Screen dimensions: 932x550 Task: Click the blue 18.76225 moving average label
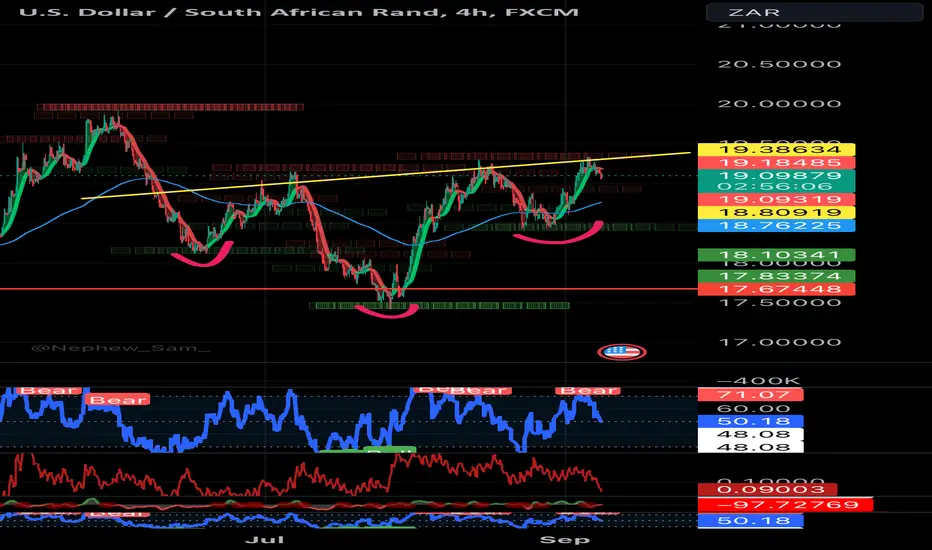coord(776,225)
